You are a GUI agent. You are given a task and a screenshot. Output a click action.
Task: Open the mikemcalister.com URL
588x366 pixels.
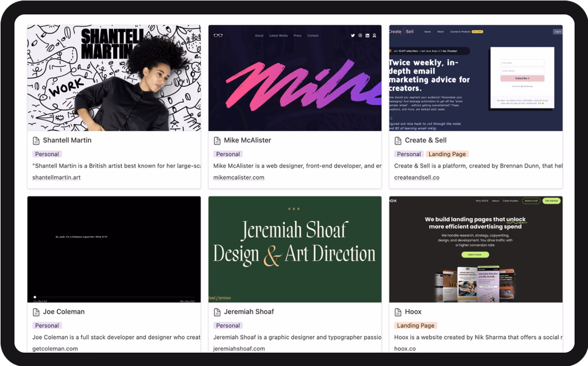point(238,178)
